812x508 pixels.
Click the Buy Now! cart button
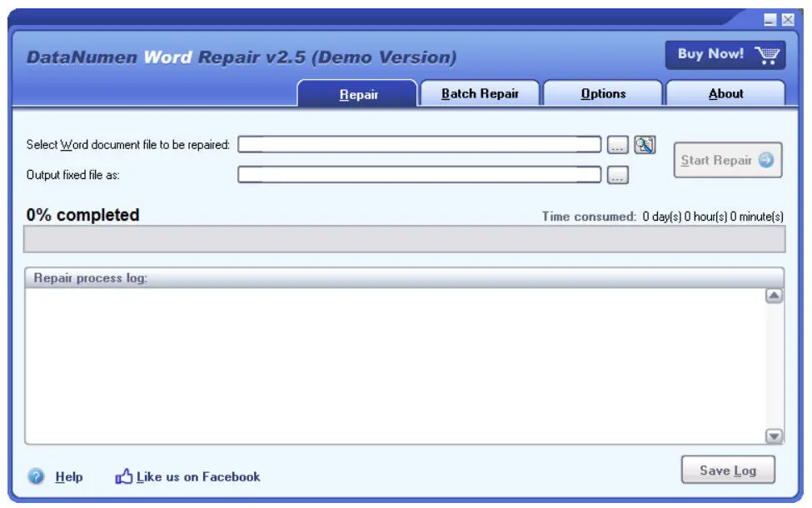point(725,54)
